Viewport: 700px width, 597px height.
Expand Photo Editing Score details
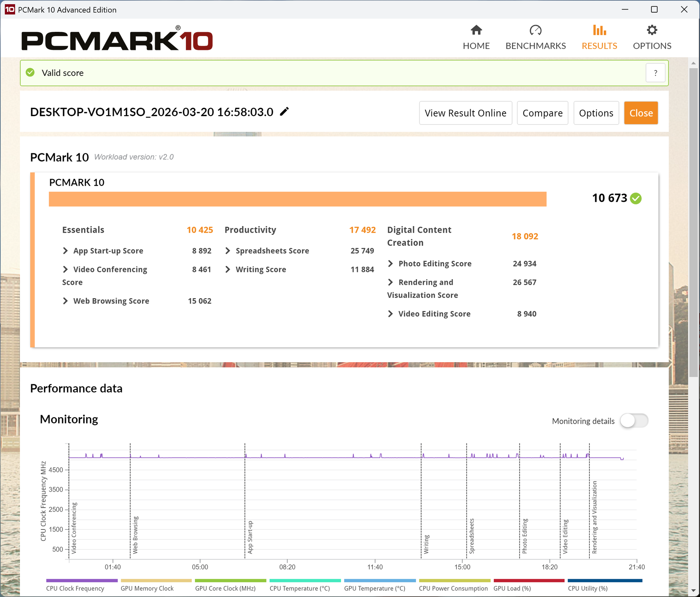coord(391,264)
